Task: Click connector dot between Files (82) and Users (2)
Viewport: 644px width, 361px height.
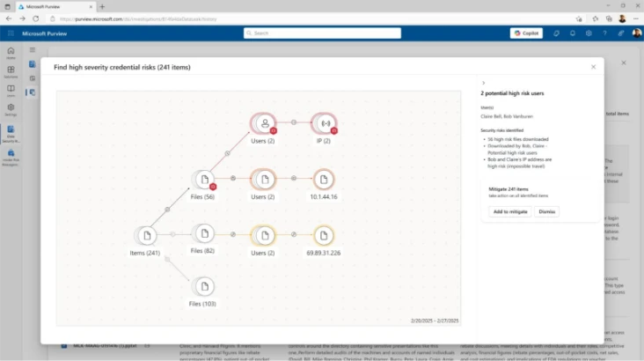Action: click(x=233, y=234)
